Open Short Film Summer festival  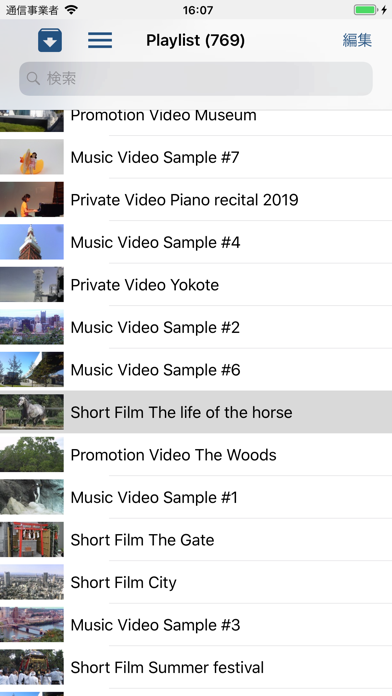click(196, 668)
